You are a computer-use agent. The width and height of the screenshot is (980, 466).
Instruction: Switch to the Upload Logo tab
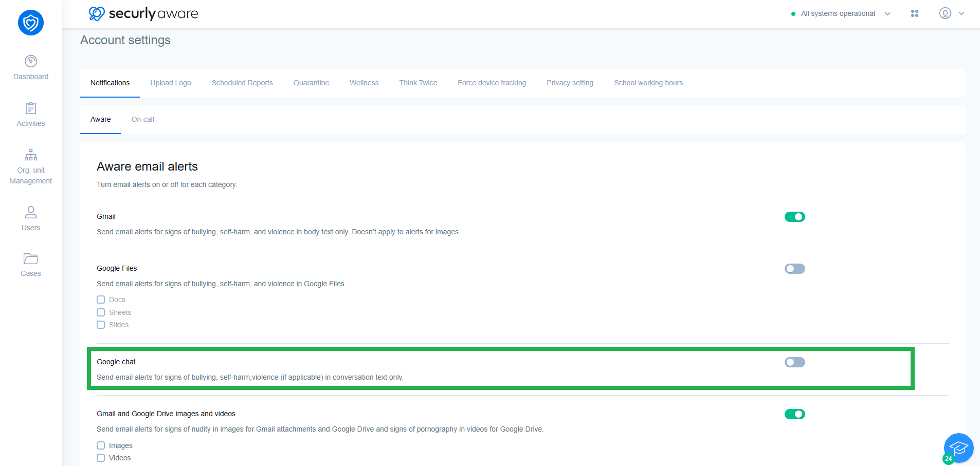point(171,83)
